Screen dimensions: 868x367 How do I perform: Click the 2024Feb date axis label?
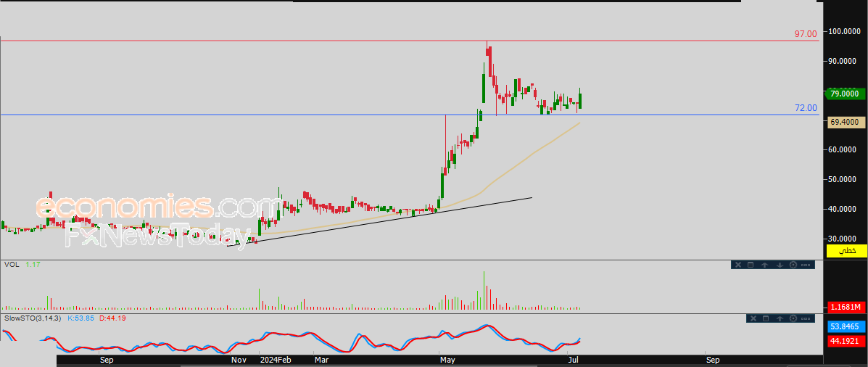tap(277, 360)
